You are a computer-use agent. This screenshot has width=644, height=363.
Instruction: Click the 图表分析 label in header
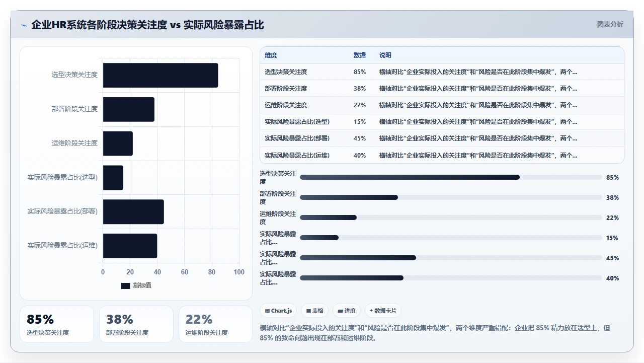coord(610,24)
